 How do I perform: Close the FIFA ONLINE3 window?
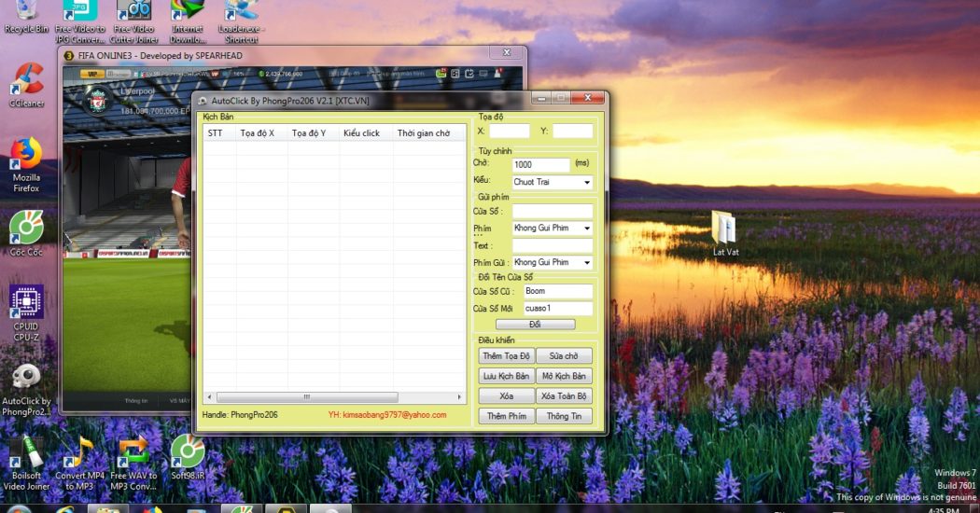click(x=507, y=52)
